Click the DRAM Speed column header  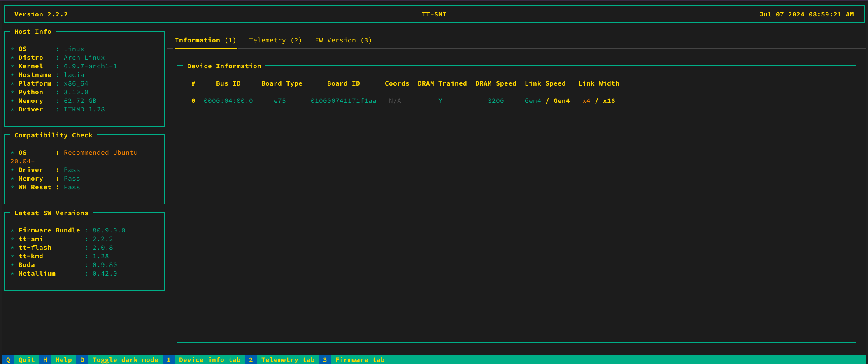click(496, 83)
